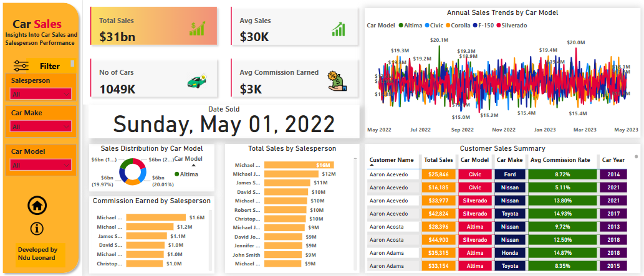Click the Date Sold card
Image resolution: width=644 pixels, height=276 pixels.
(x=224, y=121)
